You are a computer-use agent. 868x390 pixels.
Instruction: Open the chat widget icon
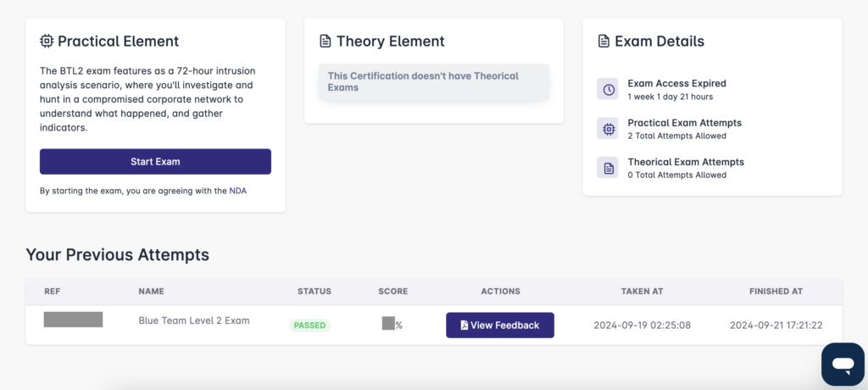click(x=843, y=364)
